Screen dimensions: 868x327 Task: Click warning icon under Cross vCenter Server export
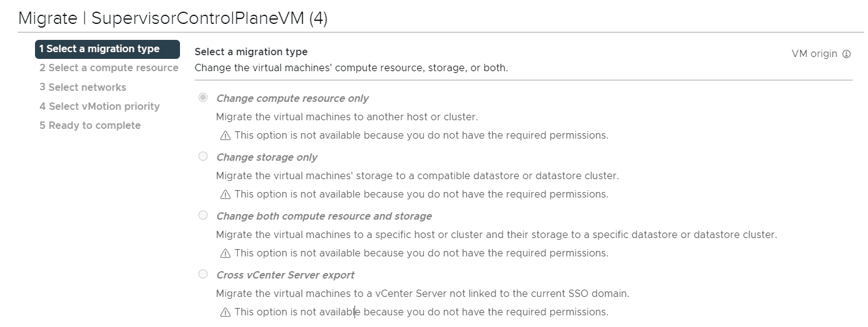225,312
